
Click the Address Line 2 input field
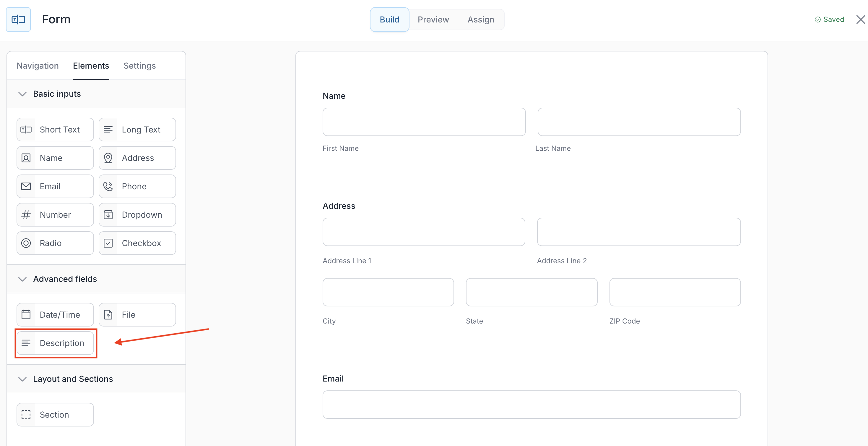(639, 232)
